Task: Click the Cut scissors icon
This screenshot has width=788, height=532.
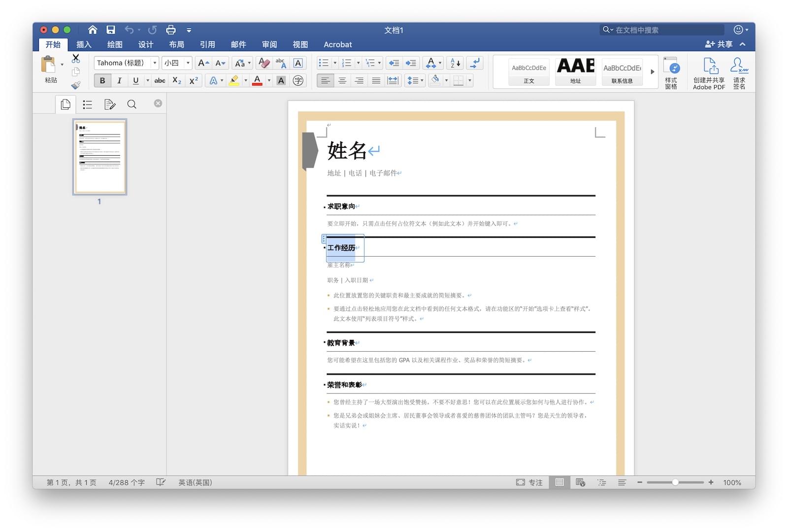Action: pyautogui.click(x=76, y=59)
